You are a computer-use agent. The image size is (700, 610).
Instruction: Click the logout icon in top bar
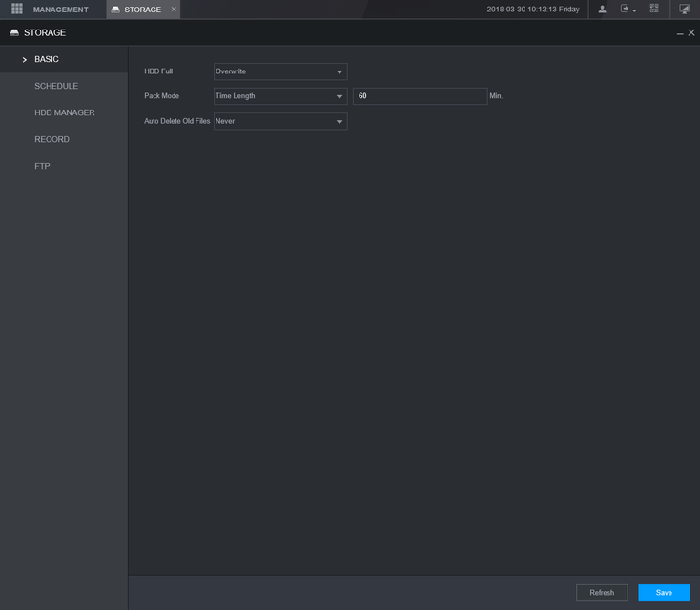tap(627, 10)
